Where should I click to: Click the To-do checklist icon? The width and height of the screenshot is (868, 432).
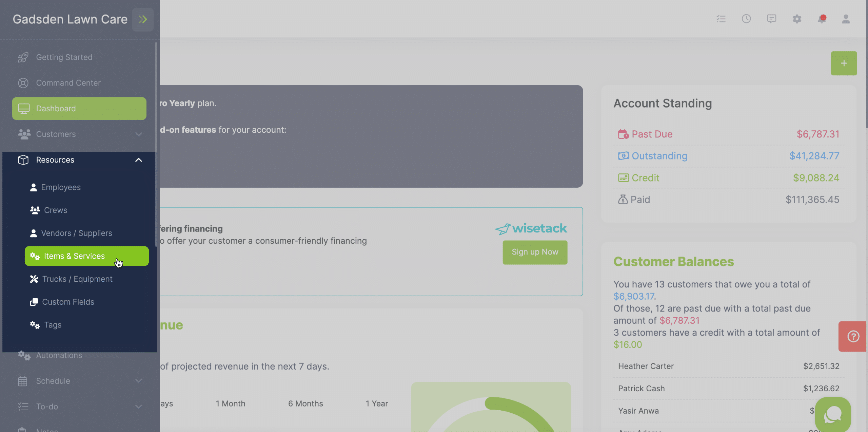[x=23, y=407]
